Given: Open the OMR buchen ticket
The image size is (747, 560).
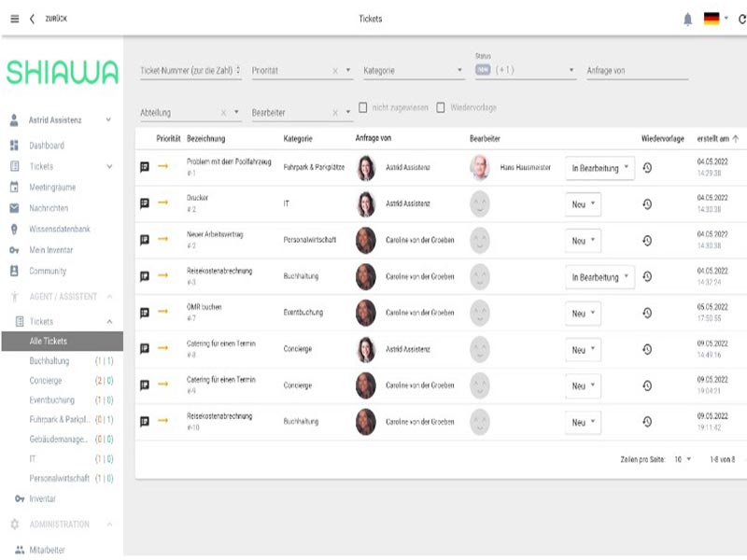Looking at the screenshot, I should click(x=204, y=307).
